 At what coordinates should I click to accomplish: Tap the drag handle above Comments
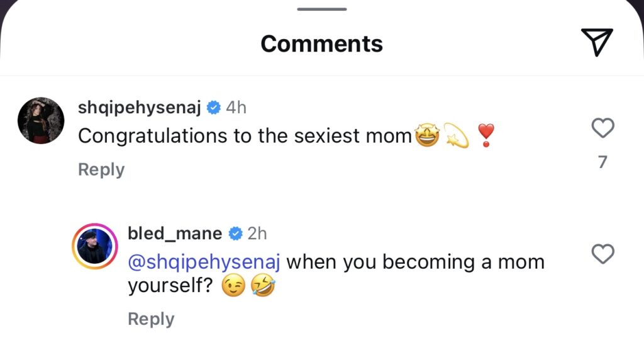(x=322, y=9)
